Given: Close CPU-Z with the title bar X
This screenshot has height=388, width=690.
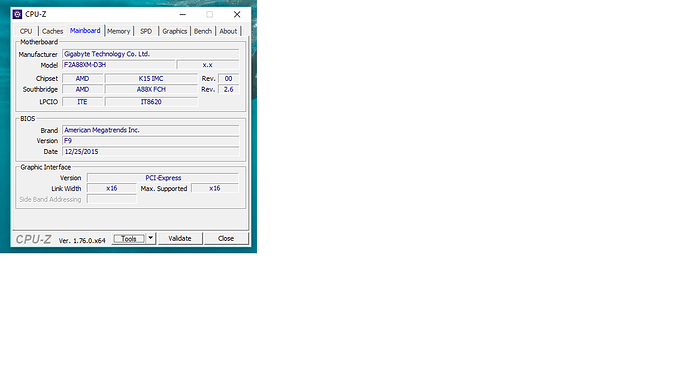Looking at the screenshot, I should 237,15.
